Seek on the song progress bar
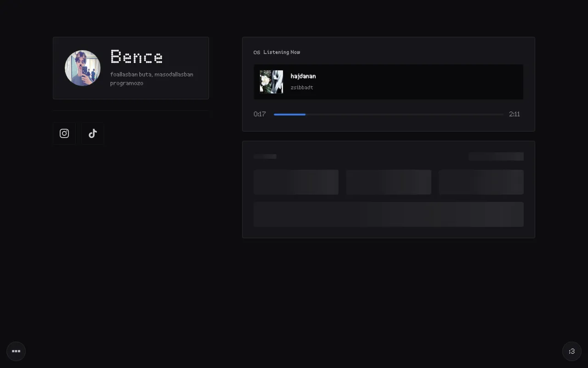This screenshot has height=368, width=588. point(389,114)
